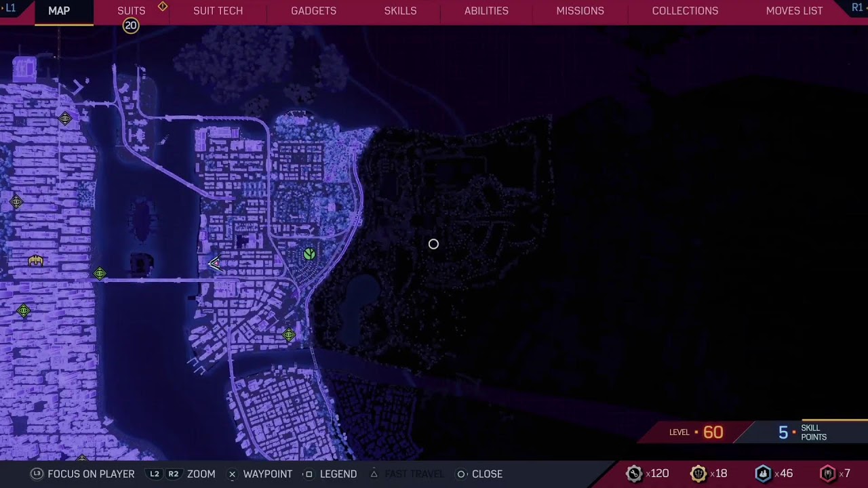Click the tech parts token icon x120
868x488 pixels.
tap(634, 474)
